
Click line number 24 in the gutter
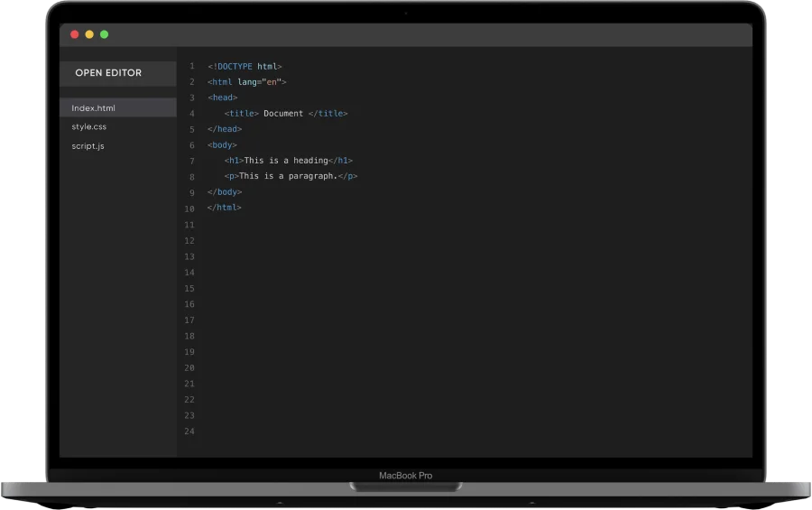189,431
